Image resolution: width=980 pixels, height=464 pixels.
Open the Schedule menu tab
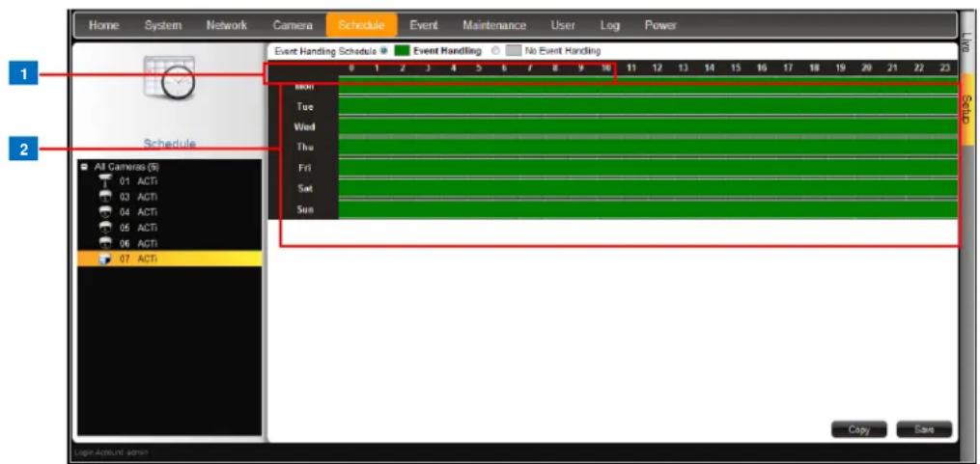click(361, 26)
